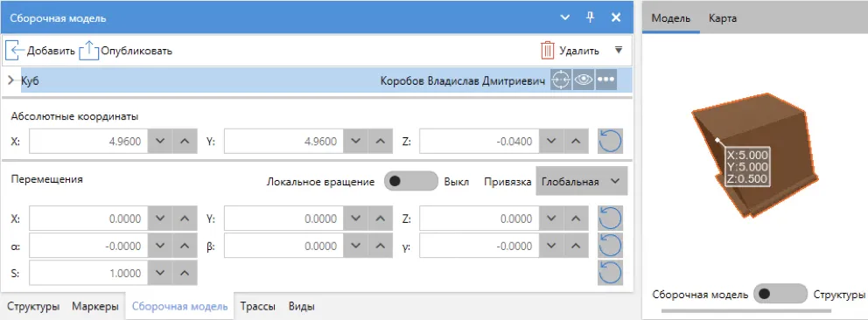This screenshot has height=320, width=868.
Task: Decrease the β rotation value
Action: tap(355, 246)
